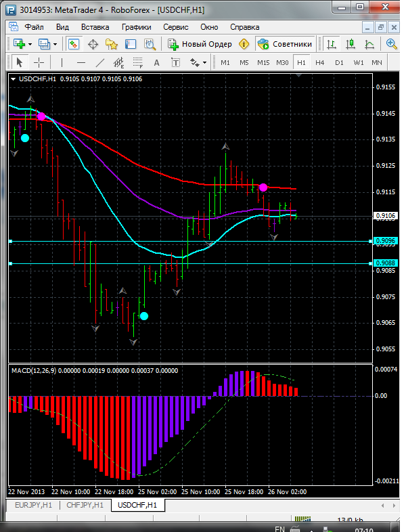406x532 pixels.
Task: Click the current price label 0.9106
Action: click(385, 216)
